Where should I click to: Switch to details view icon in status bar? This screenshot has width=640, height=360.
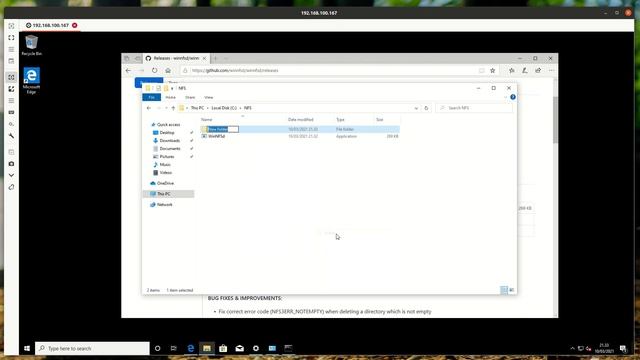point(504,290)
